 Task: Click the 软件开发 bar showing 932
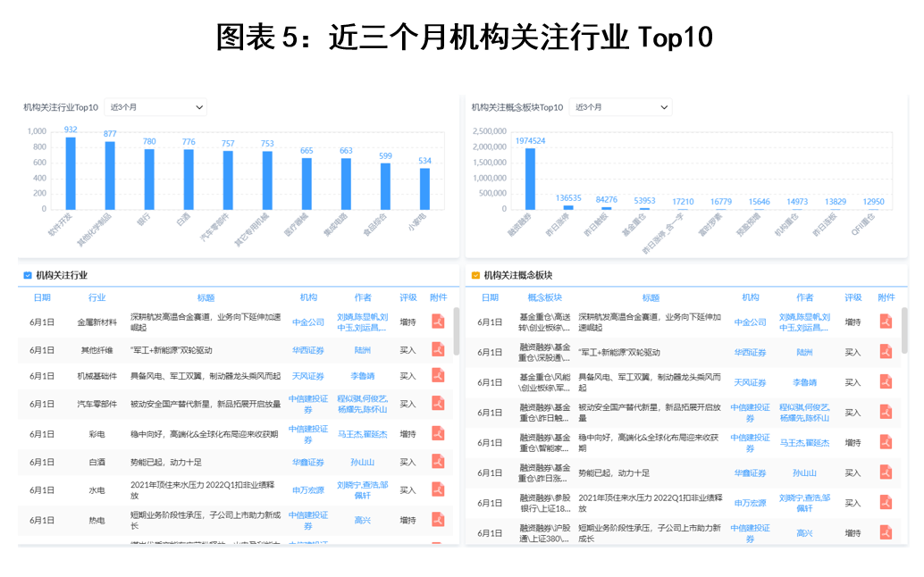[x=71, y=173]
